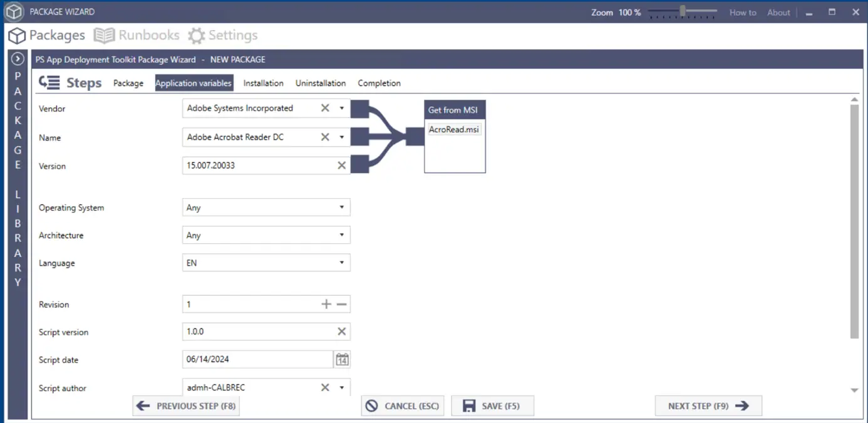Open the Language dropdown showing EN
This screenshot has height=423, width=868.
click(266, 263)
